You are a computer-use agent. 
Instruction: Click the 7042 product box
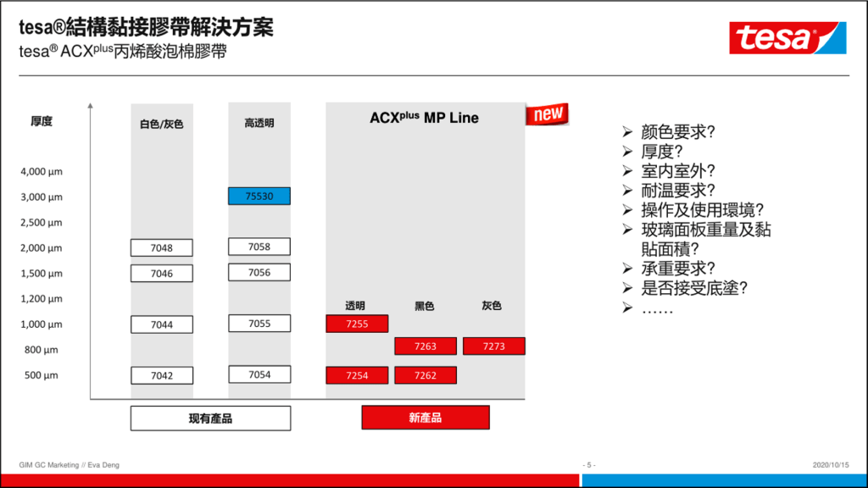coord(162,375)
